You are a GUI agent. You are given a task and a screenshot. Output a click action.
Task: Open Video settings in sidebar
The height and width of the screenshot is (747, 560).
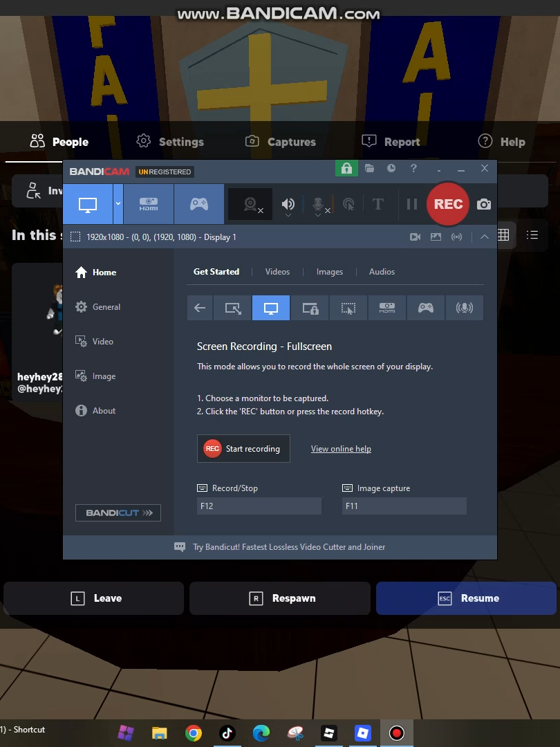pos(94,342)
